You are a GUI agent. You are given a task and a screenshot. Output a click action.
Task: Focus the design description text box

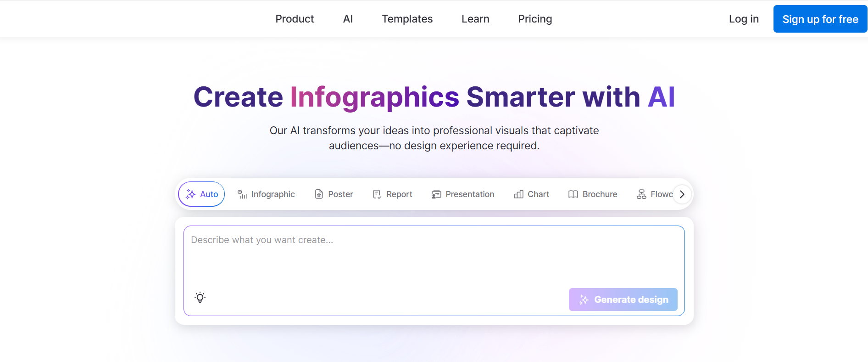[434, 257]
